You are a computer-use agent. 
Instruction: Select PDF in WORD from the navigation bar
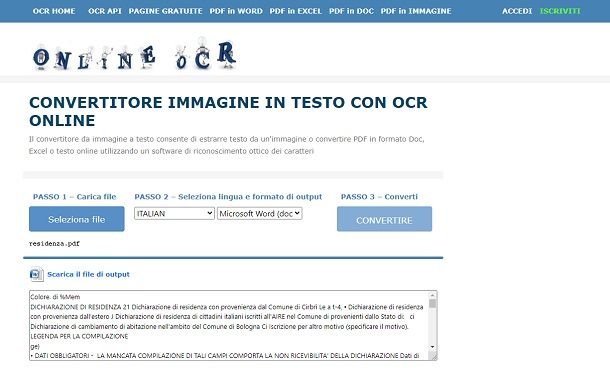tap(236, 11)
